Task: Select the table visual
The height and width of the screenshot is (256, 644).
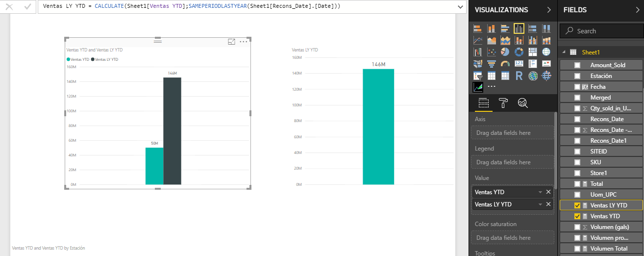Action: (x=491, y=76)
